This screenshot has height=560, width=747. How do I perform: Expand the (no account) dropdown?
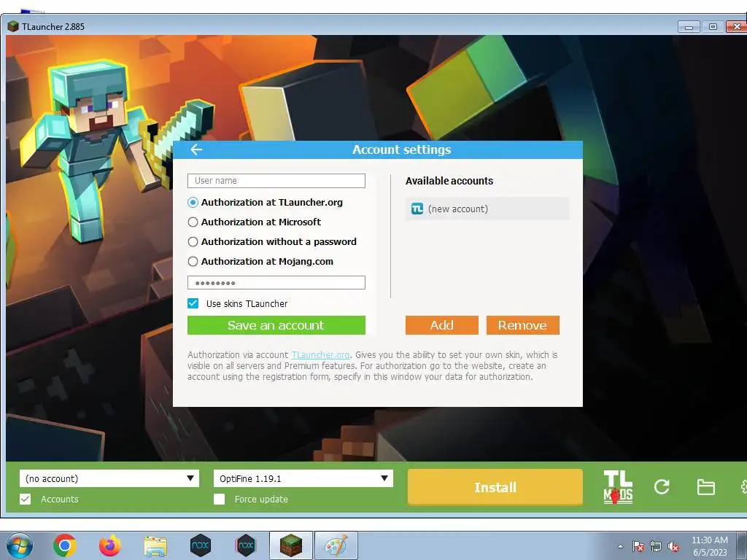coord(109,478)
